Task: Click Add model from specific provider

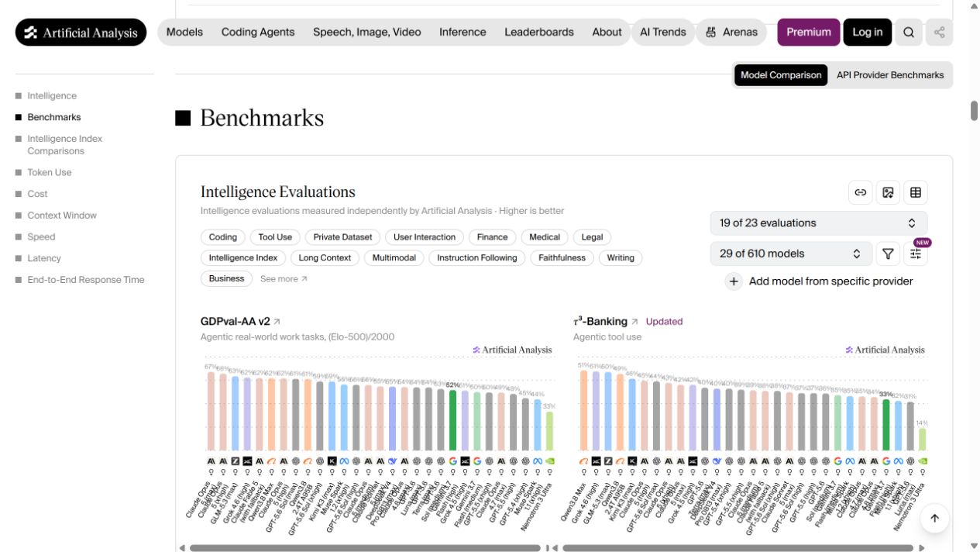Action: coord(830,281)
